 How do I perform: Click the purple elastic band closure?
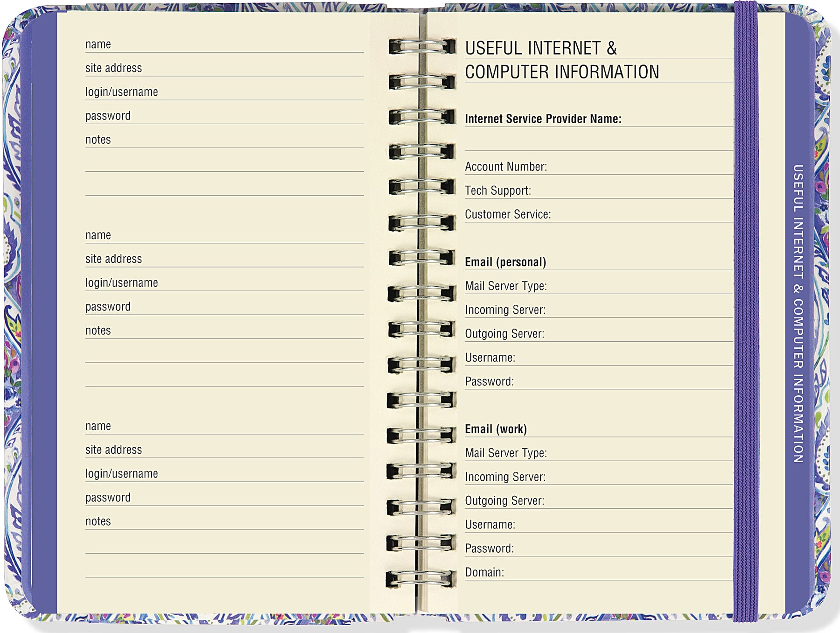point(746,313)
